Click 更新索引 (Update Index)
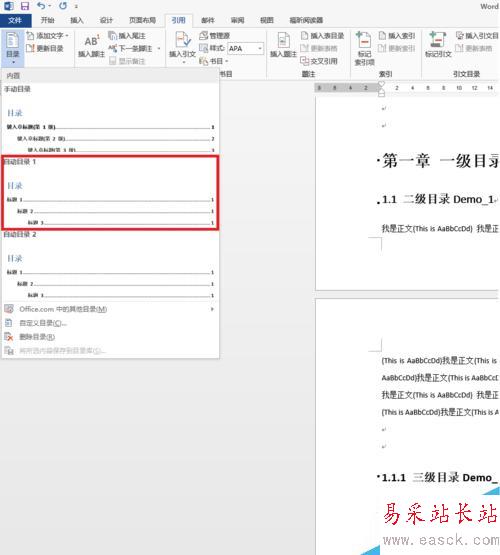Image resolution: width=500 pixels, height=555 pixels. 397,48
